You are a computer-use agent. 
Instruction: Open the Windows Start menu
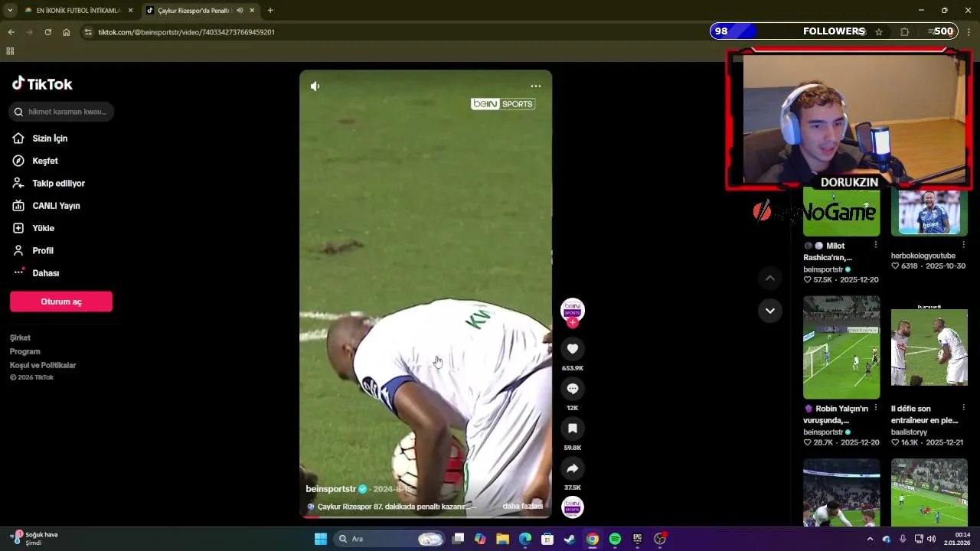coord(321,539)
